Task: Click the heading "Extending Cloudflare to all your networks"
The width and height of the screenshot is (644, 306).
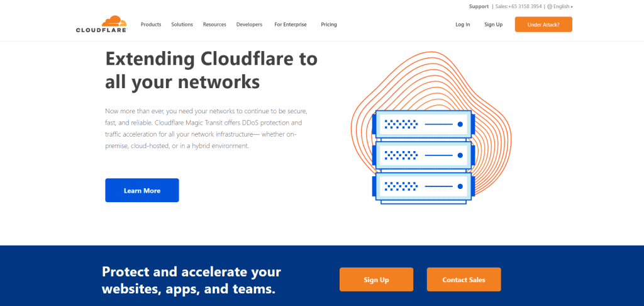Action: [x=211, y=71]
